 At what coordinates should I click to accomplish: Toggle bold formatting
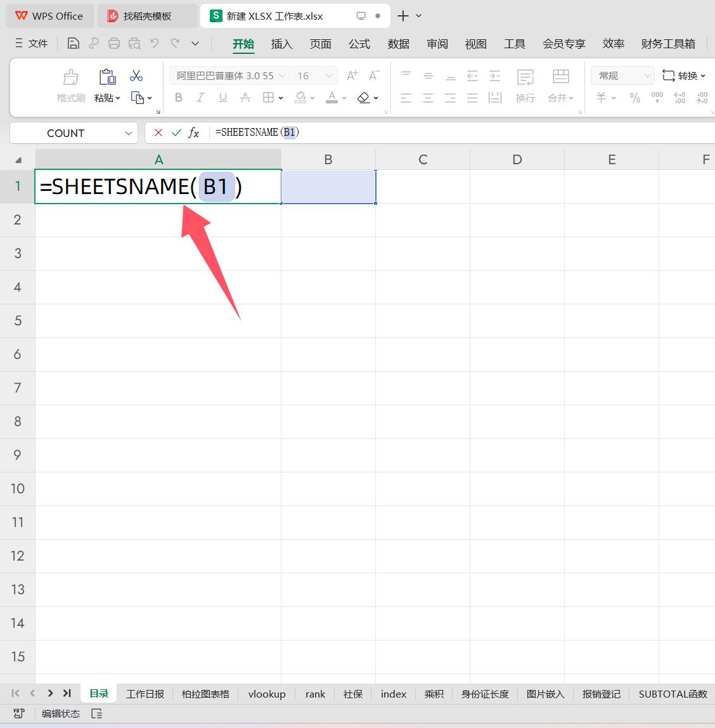(x=179, y=98)
